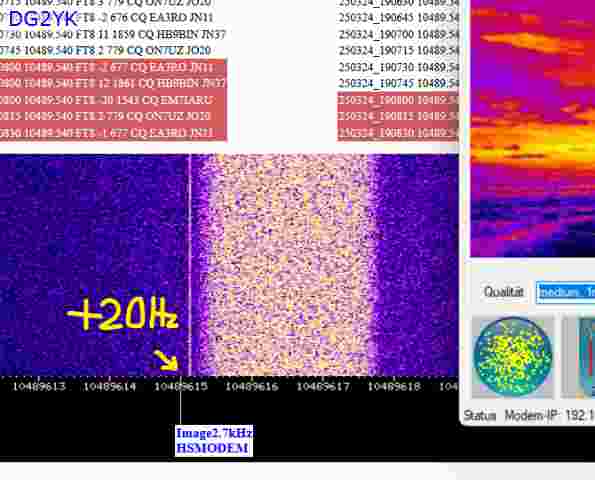
Task: Click the +20Hz handwritten annotation
Action: click(x=122, y=313)
